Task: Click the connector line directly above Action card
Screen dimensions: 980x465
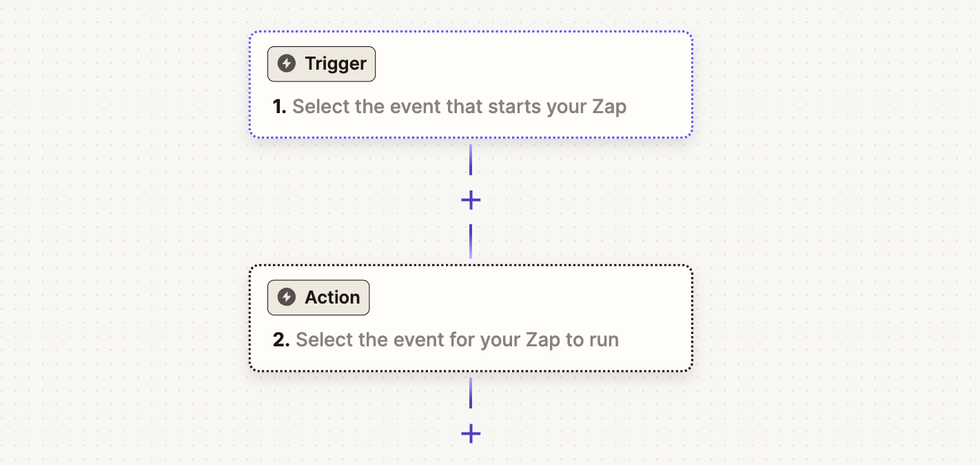Action: click(x=471, y=241)
